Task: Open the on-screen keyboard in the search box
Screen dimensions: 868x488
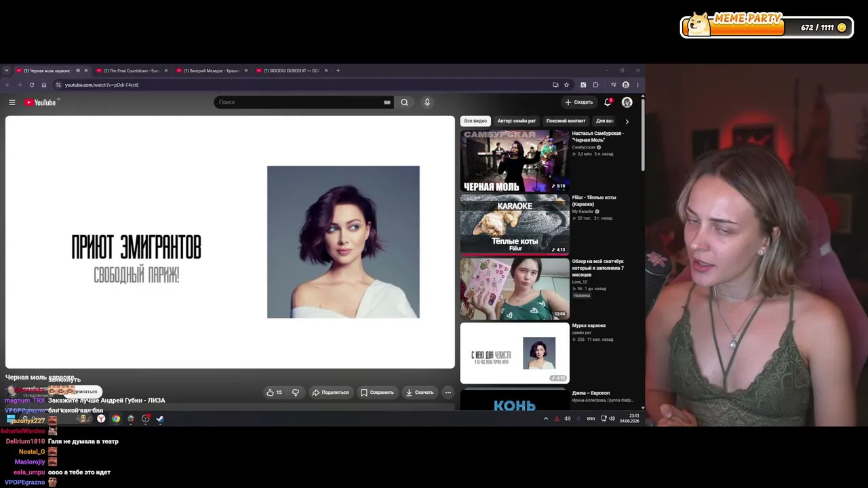Action: [387, 102]
